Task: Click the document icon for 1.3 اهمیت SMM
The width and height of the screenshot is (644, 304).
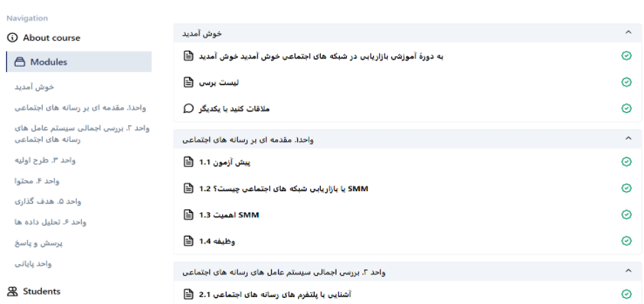Action: (188, 215)
